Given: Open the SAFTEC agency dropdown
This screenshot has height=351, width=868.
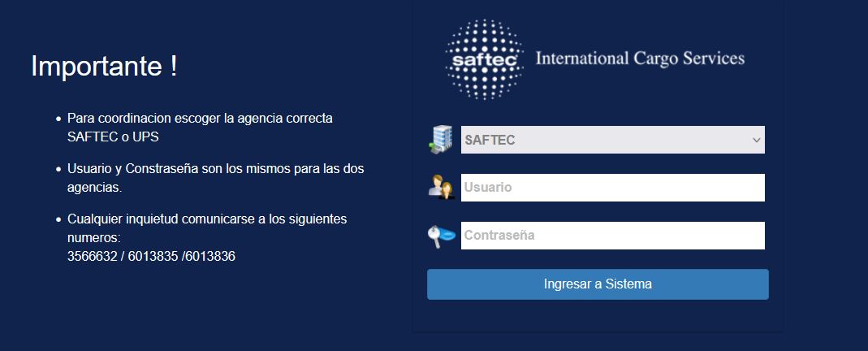Looking at the screenshot, I should (x=613, y=140).
